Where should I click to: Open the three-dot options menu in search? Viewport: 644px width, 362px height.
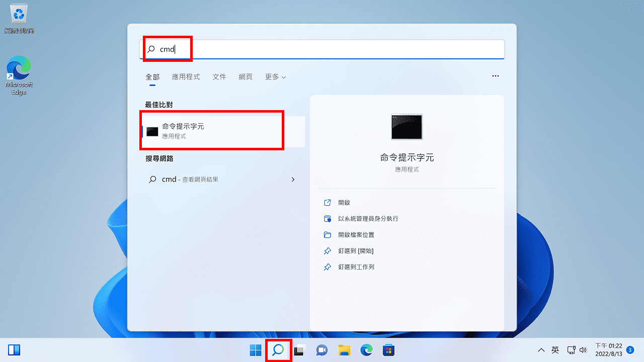coord(496,76)
